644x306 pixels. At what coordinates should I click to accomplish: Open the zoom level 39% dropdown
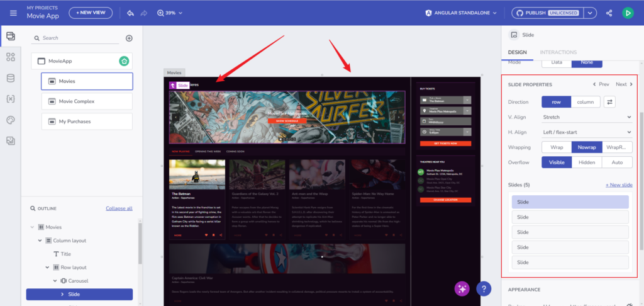170,13
